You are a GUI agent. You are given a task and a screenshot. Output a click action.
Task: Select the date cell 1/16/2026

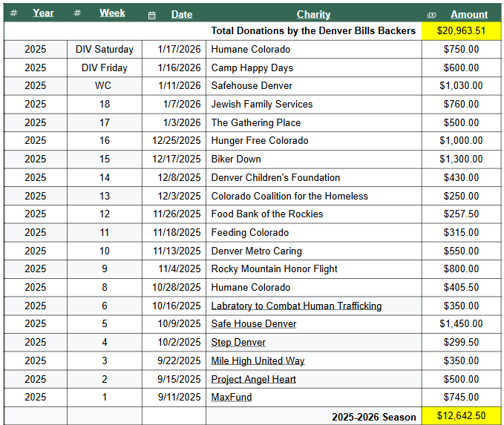point(174,67)
